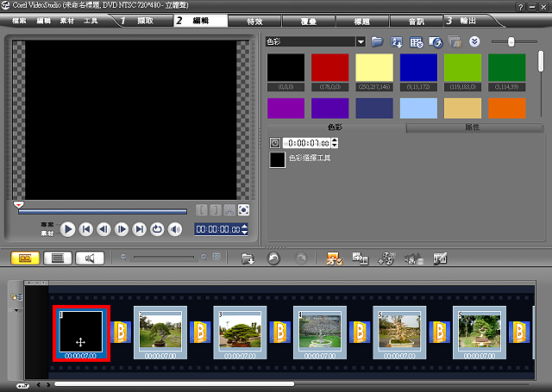Open the 素材 menu
This screenshot has width=552, height=392.
pos(67,21)
